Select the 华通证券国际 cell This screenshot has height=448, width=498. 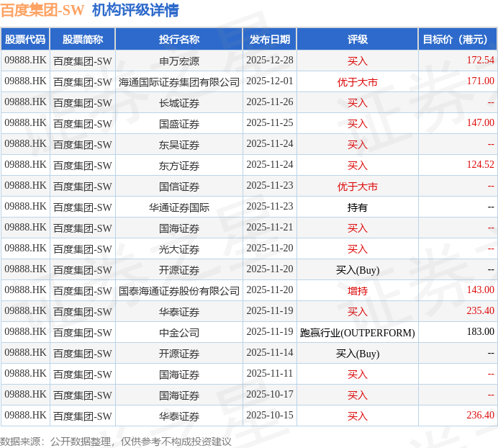tap(179, 207)
